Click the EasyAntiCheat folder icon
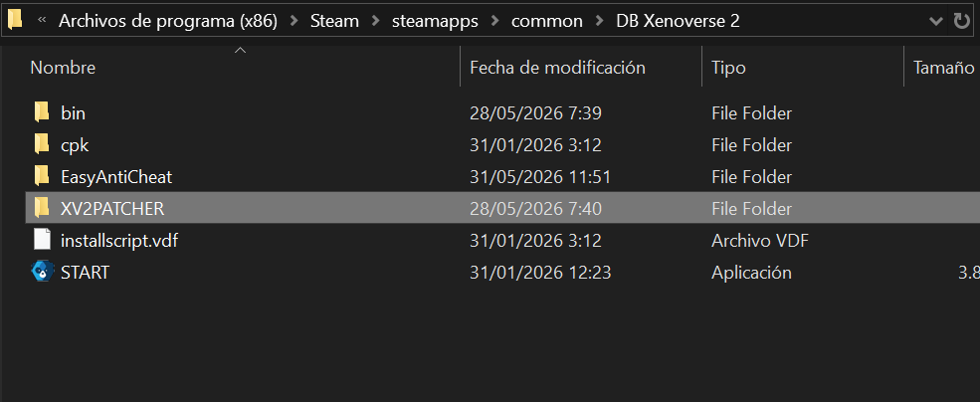 coord(42,177)
